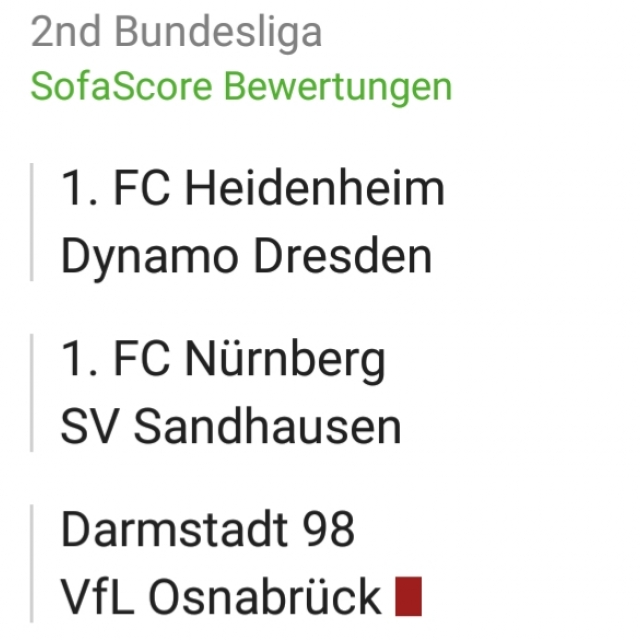
Task: Click the word Sandhausen in second match
Action: [267, 427]
